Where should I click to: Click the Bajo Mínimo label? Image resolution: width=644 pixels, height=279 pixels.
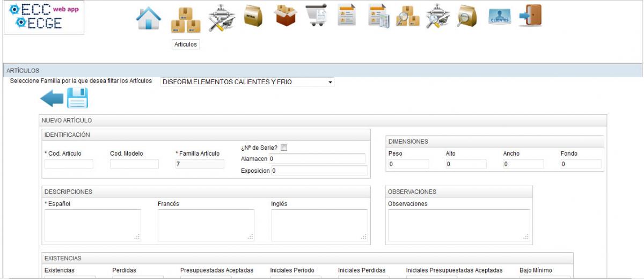(536, 270)
